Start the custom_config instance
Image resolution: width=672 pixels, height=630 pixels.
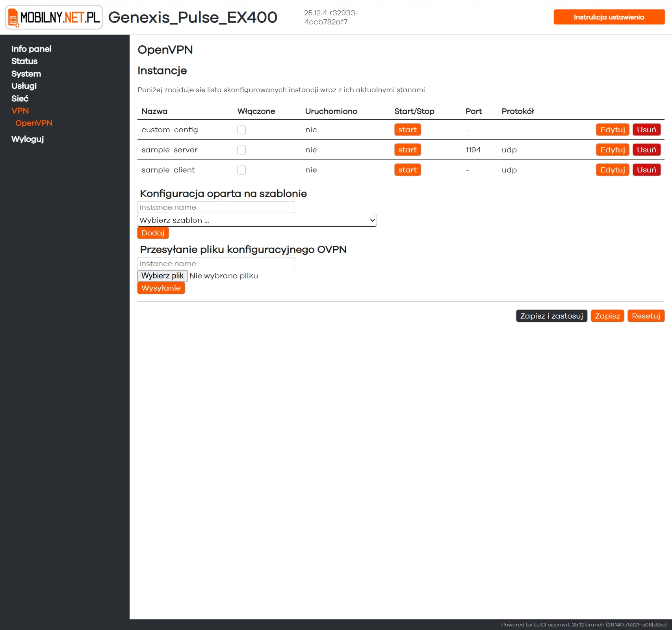407,130
